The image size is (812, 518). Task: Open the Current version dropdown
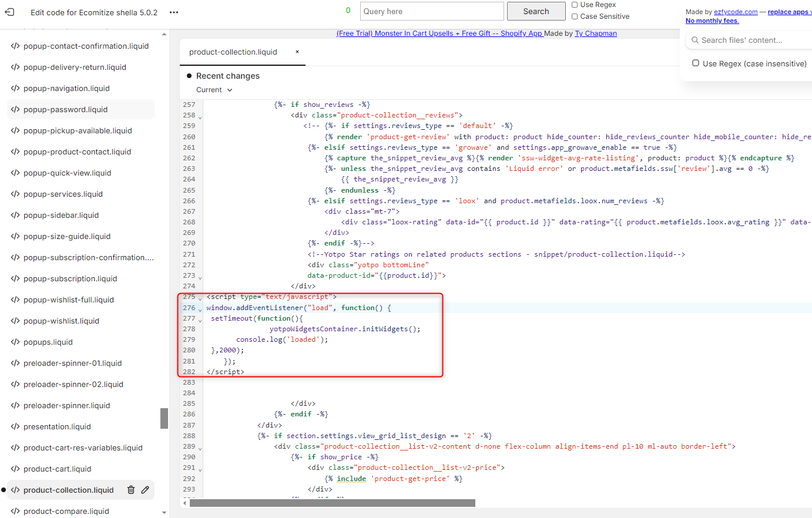pos(214,90)
